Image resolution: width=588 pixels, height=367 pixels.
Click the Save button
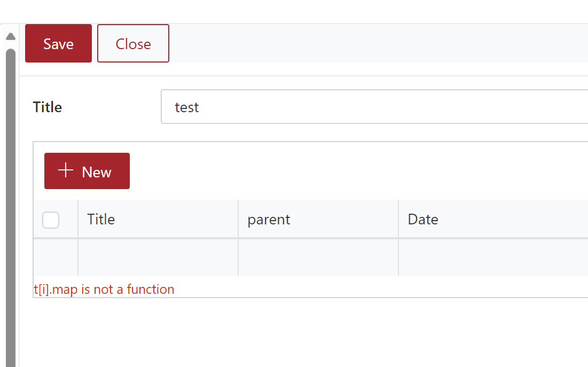pos(58,43)
